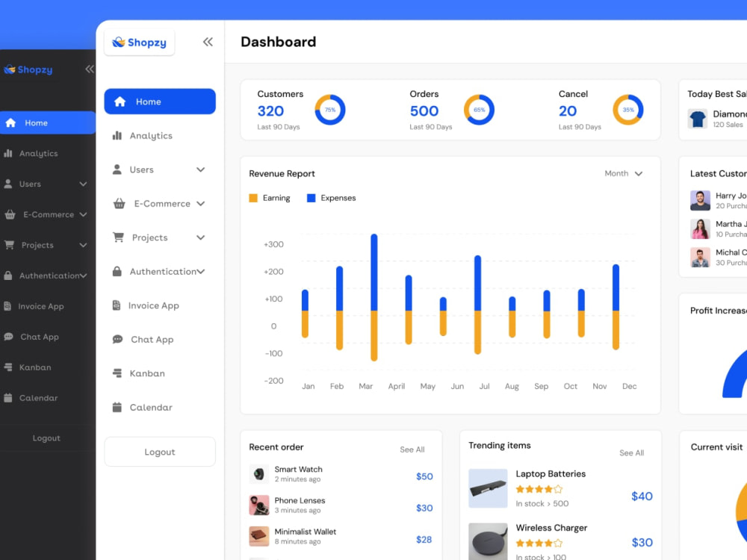Screen dimensions: 747x560
Task: Click the Authentication lock icon in light sidebar
Action: click(117, 272)
